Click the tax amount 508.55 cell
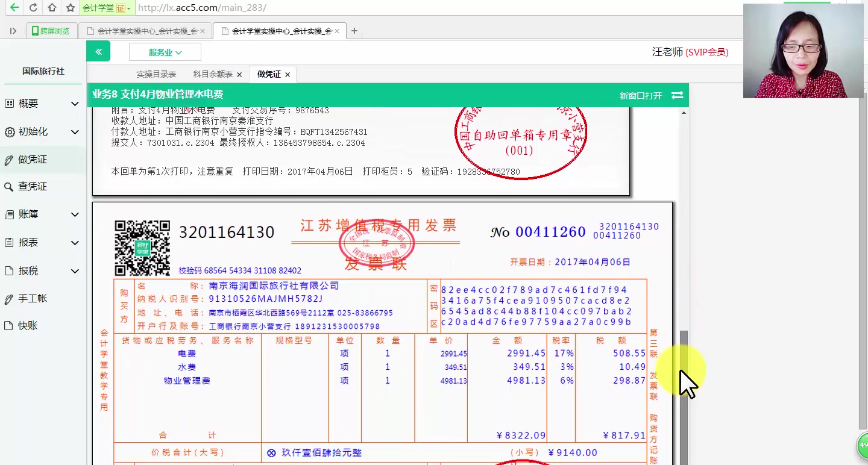The width and height of the screenshot is (868, 465). coord(629,354)
